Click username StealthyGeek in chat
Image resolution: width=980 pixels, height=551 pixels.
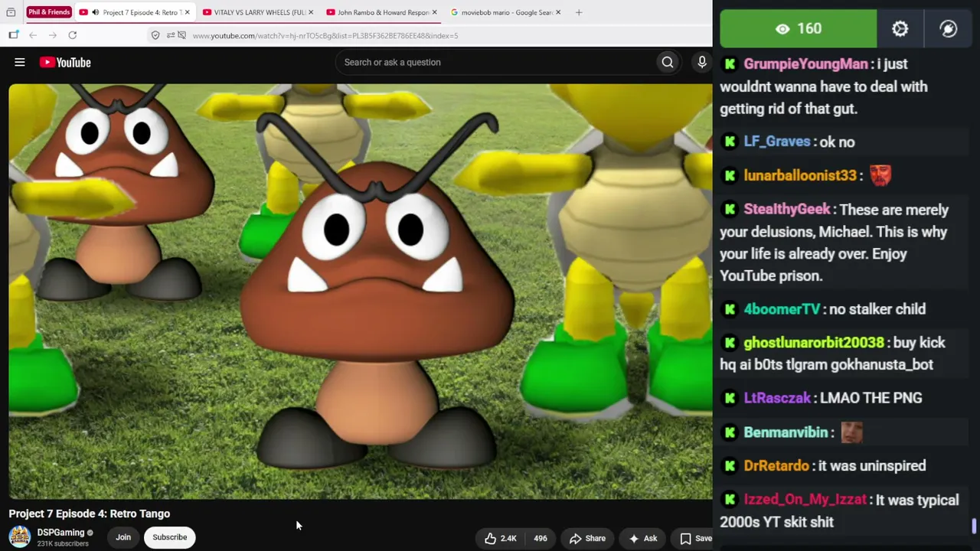coord(786,210)
